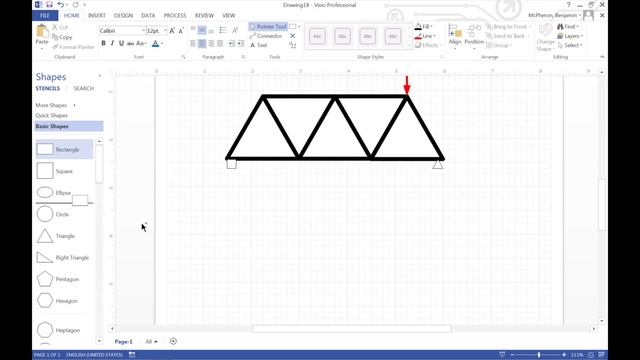Click the zoom in plus button

(x=564, y=355)
